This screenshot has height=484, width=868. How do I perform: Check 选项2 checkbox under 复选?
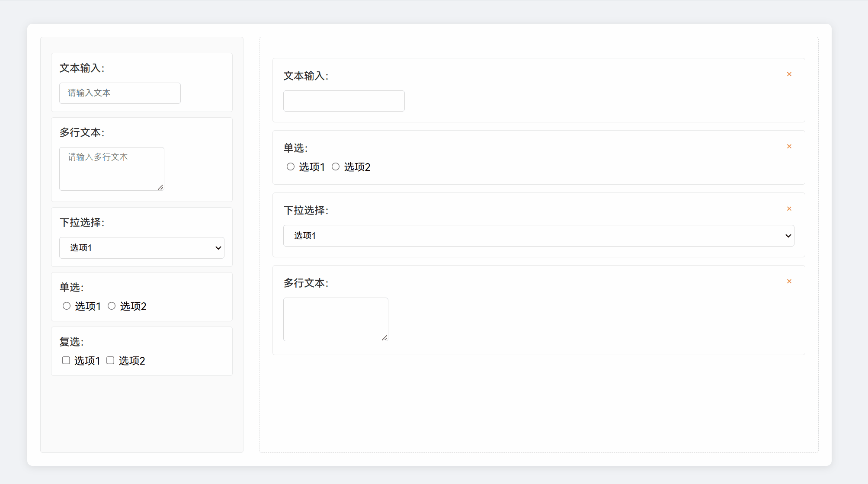(110, 360)
